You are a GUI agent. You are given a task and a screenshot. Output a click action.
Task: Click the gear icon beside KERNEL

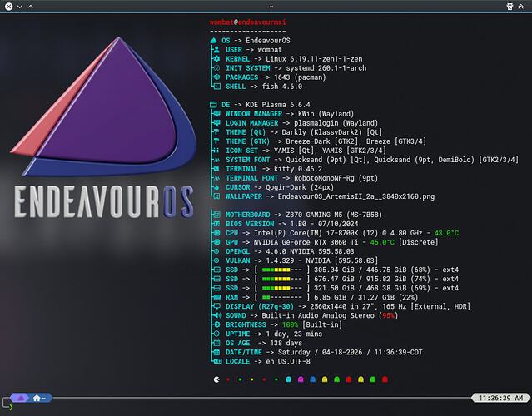coord(216,58)
